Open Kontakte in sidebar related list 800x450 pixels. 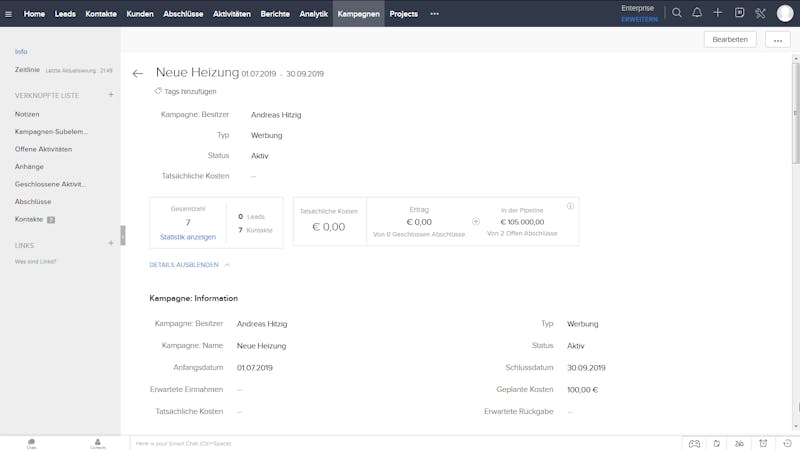pyautogui.click(x=29, y=219)
